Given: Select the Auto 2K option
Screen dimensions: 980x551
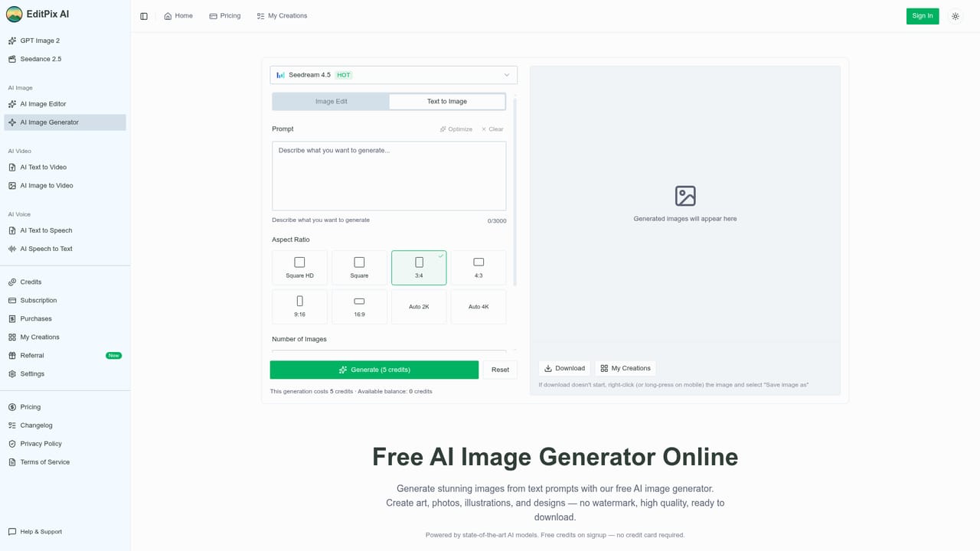Looking at the screenshot, I should (x=419, y=307).
